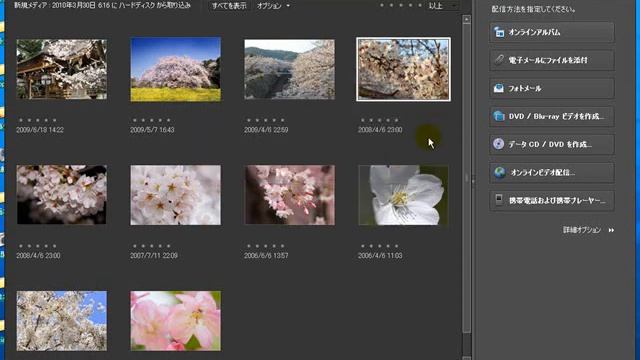Screen dimensions: 640x360
Task: Open the 以上 rating filter dropdown
Action: 442,6
